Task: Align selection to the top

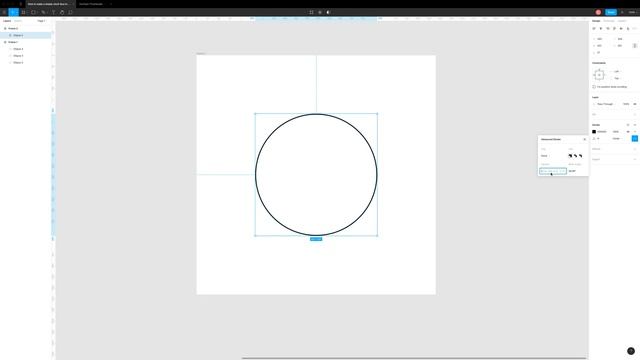Action: 614,29
